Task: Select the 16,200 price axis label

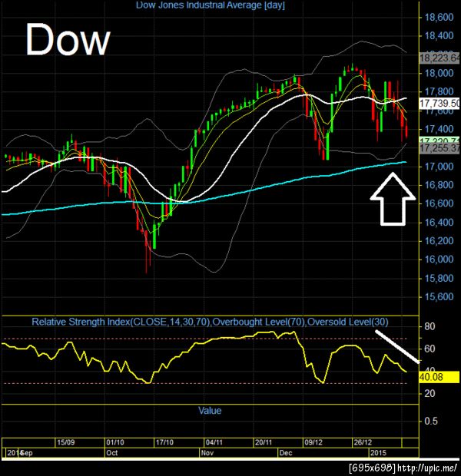Action: 439,241
